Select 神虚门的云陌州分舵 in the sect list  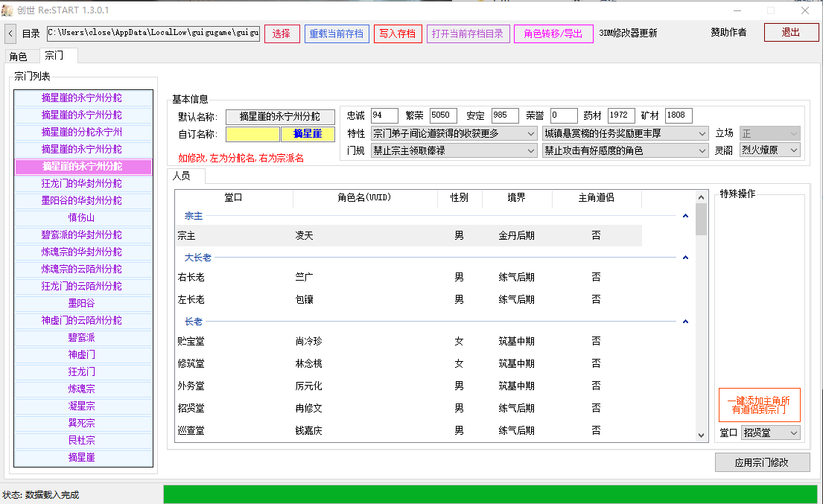83,320
